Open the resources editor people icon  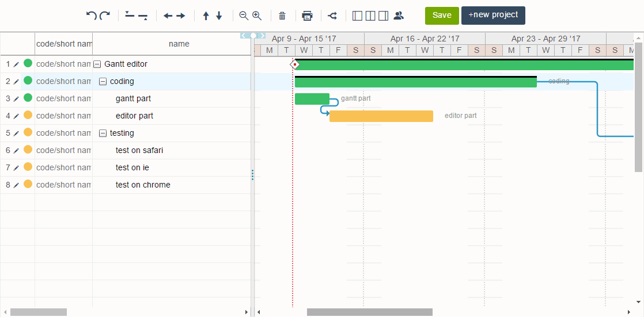point(399,16)
